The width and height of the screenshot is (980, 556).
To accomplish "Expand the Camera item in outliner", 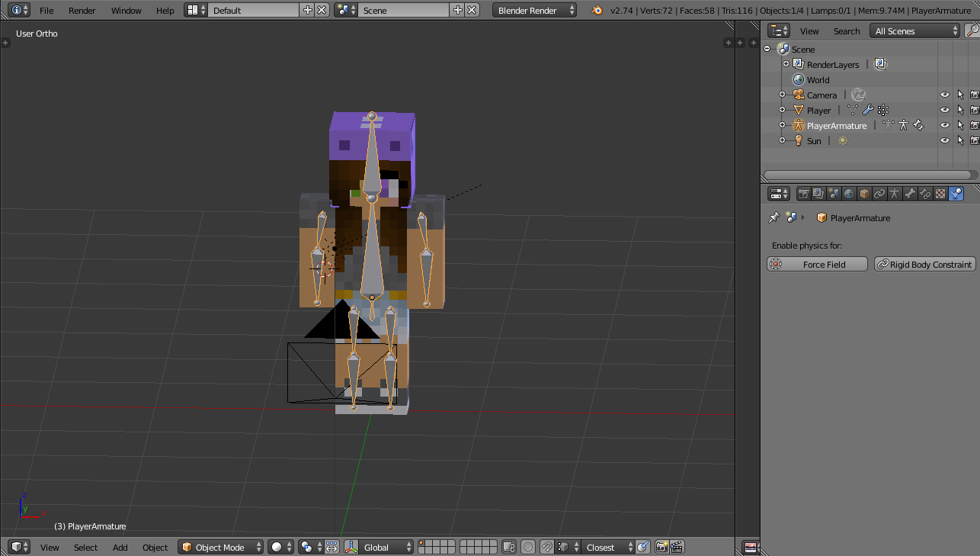I will click(x=782, y=95).
